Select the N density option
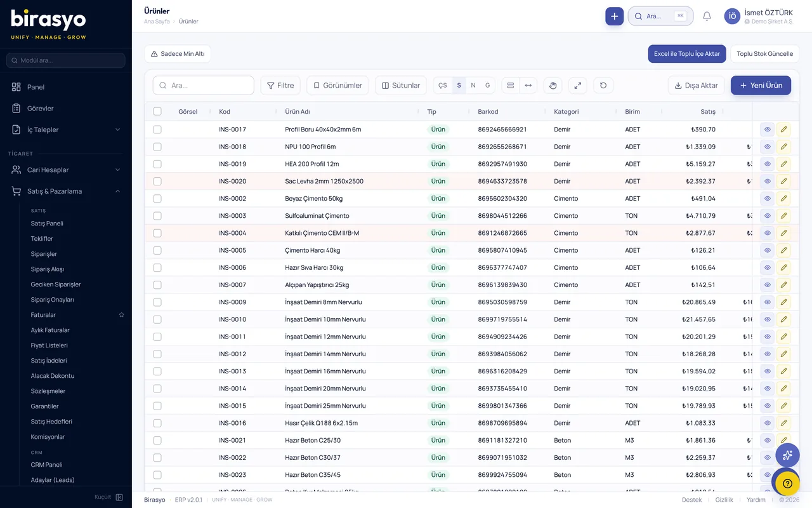The width and height of the screenshot is (812, 508). click(x=473, y=86)
